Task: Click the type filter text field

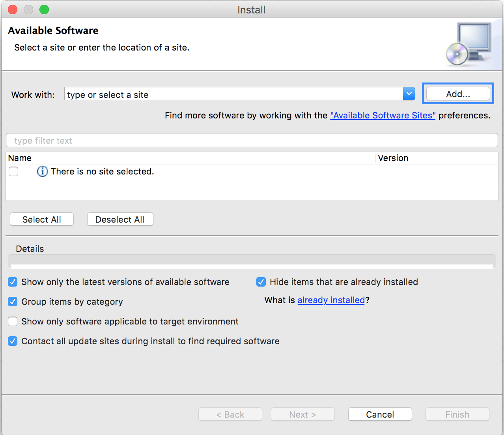Action: click(x=252, y=141)
